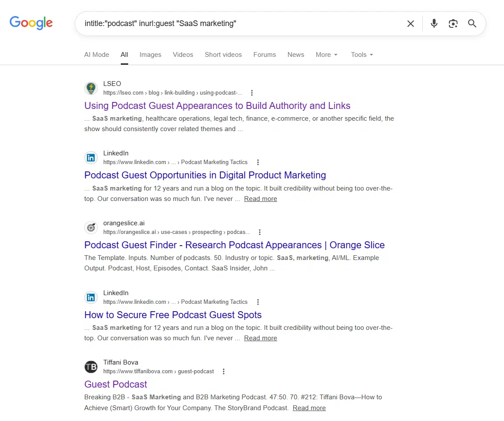Open options for Podcast Guest Opportunities result

point(258,162)
